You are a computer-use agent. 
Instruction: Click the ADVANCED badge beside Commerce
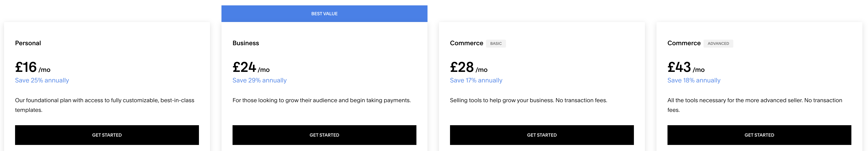pyautogui.click(x=718, y=43)
